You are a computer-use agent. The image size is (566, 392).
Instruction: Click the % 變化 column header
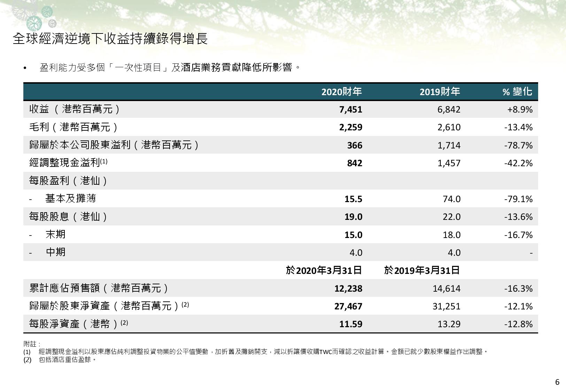[x=517, y=92]
